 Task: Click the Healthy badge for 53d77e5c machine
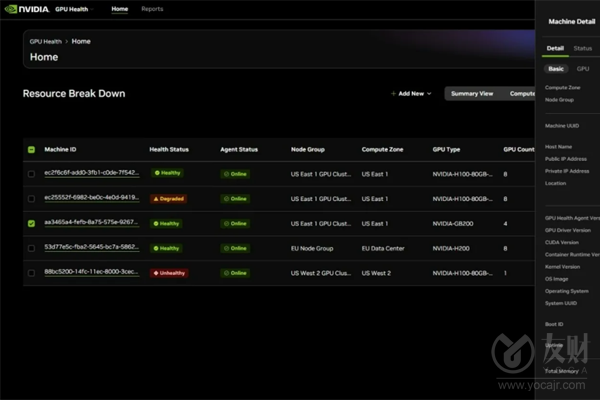167,248
